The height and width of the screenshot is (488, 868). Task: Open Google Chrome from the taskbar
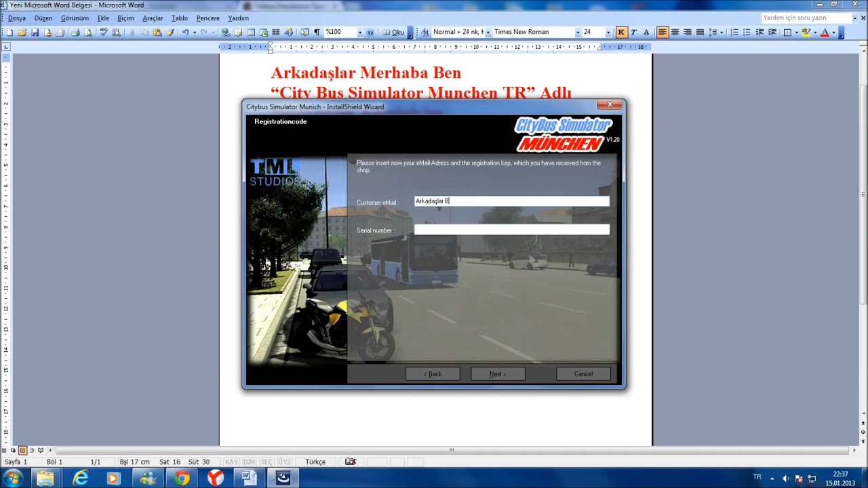[x=182, y=479]
